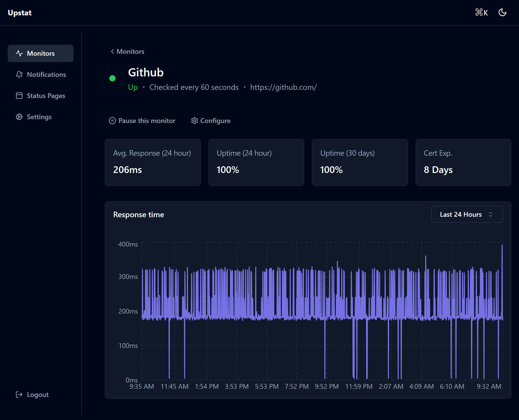The width and height of the screenshot is (519, 420).
Task: Click the Logout arrow icon
Action: [x=19, y=395]
